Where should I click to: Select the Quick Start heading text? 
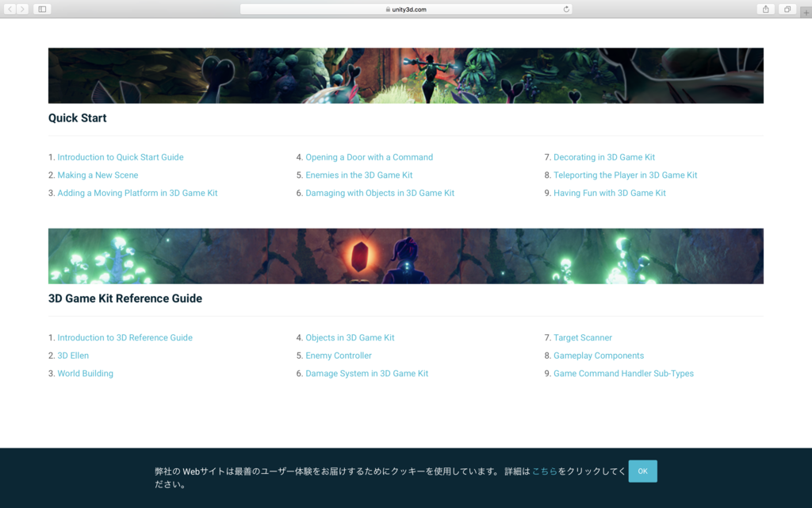[x=77, y=118]
